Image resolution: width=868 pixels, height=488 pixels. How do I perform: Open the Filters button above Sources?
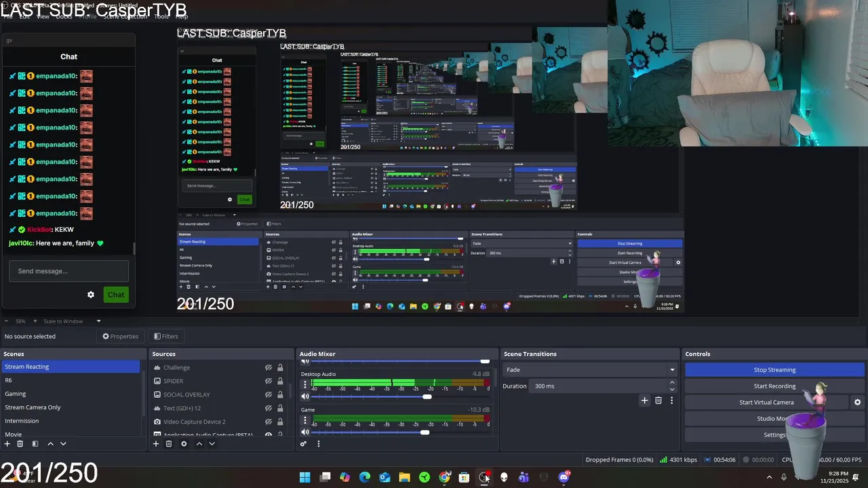[x=165, y=336]
